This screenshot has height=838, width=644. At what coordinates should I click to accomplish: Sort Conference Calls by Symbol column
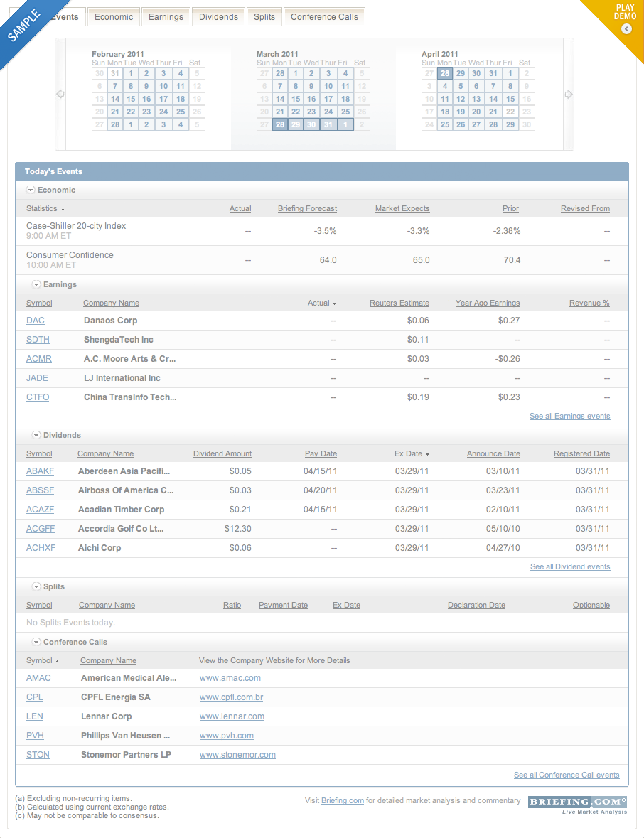pos(43,660)
